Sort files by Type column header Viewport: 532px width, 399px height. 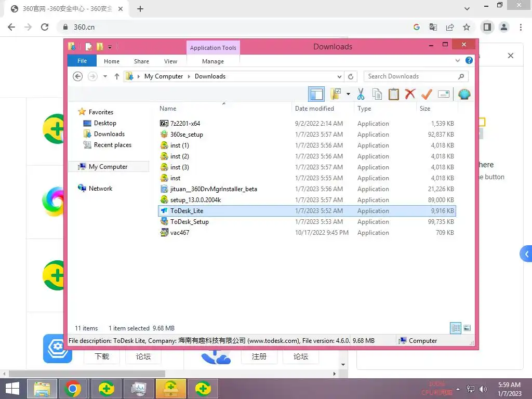click(x=385, y=108)
